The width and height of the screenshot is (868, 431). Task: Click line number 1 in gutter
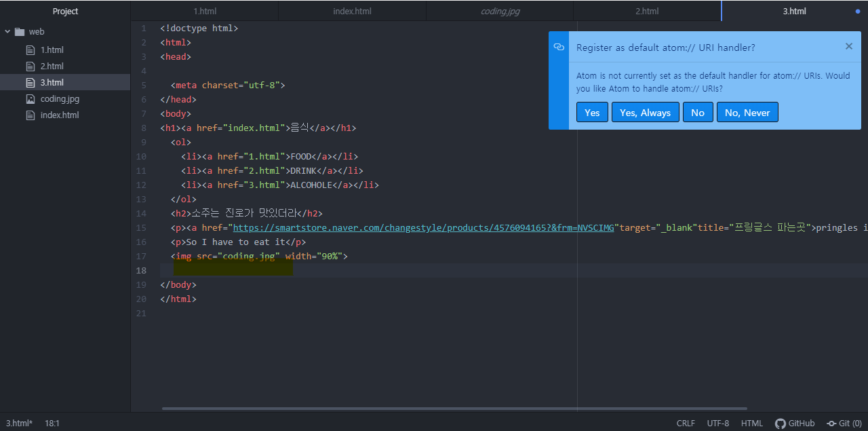(x=144, y=29)
